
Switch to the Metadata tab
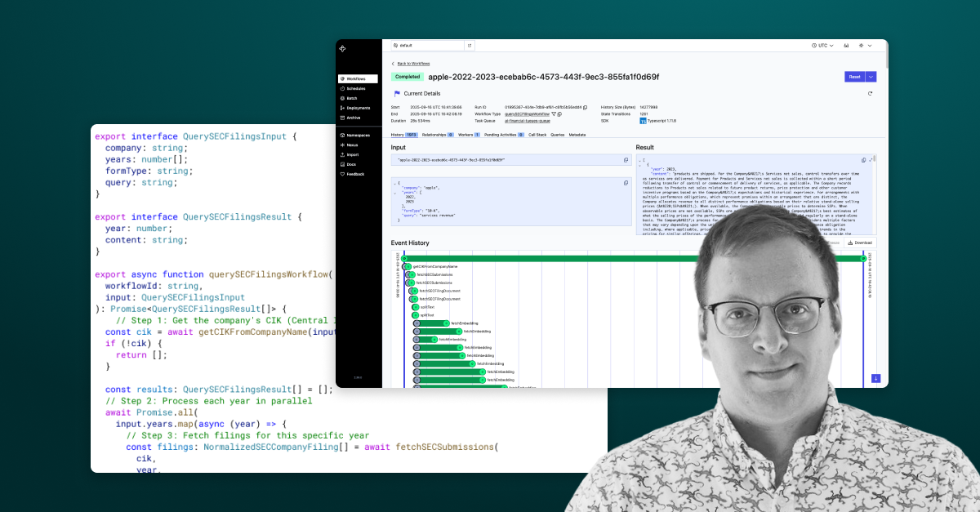point(577,135)
